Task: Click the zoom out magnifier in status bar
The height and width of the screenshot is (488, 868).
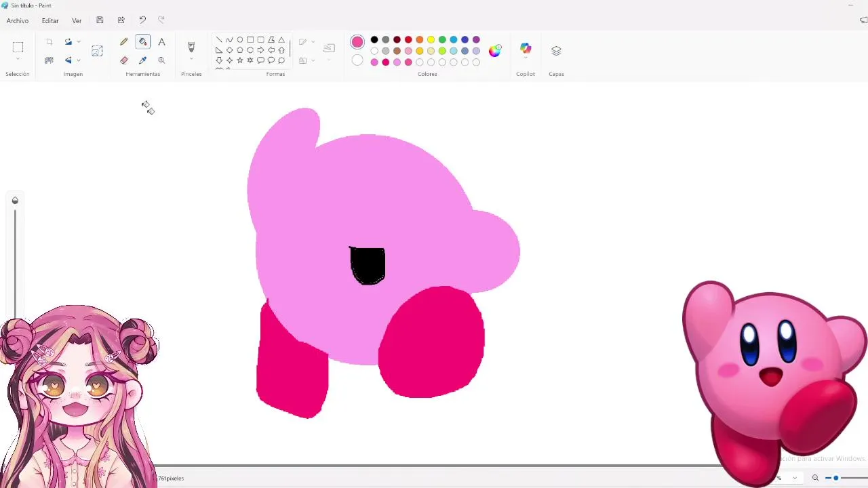Action: point(815,478)
